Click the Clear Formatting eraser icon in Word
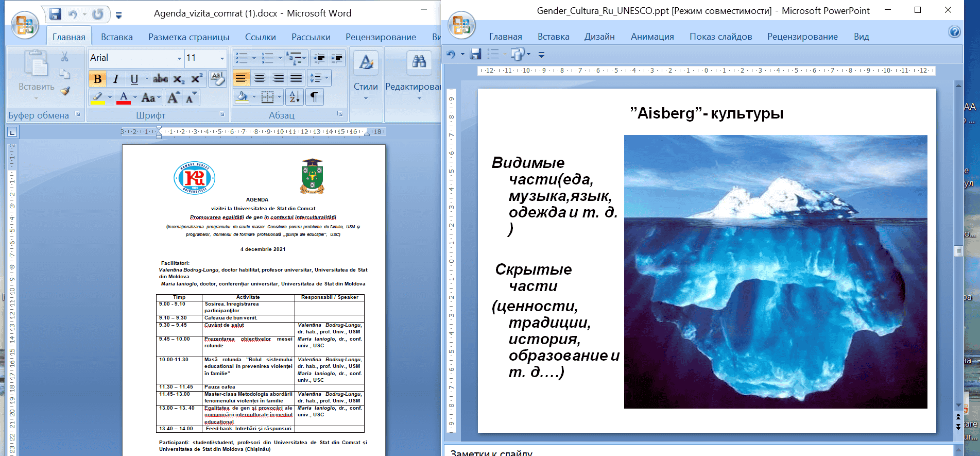 pos(217,78)
